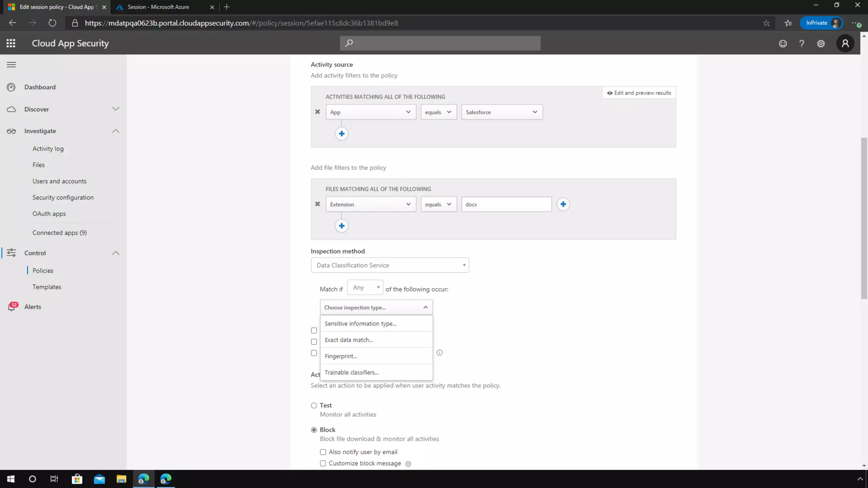Choose Sensitive information type option
This screenshot has height=488, width=868.
pos(360,324)
